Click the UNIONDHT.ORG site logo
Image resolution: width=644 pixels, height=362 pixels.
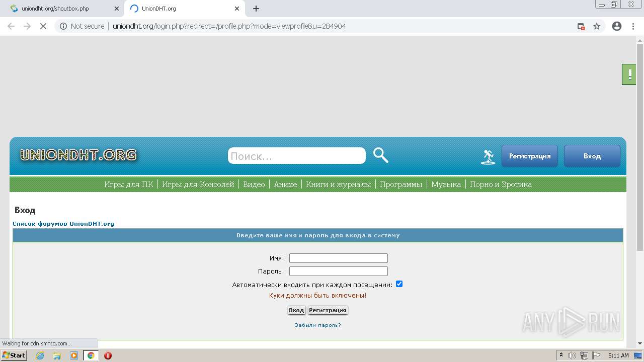coord(78,155)
